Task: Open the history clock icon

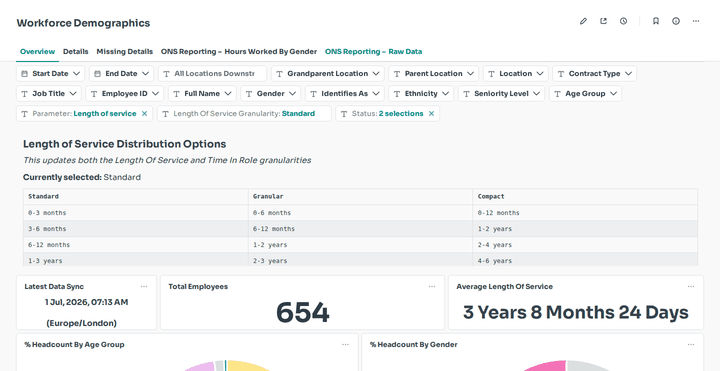Action: 623,21
